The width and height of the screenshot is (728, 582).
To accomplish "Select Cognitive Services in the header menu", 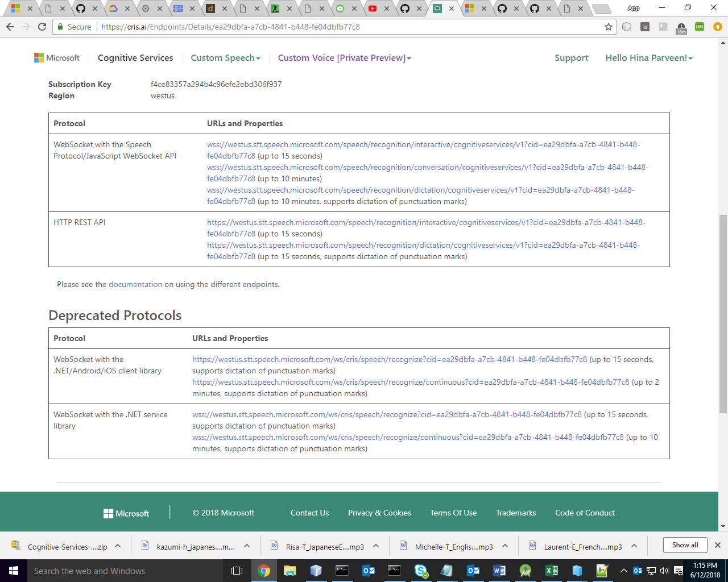I will (x=135, y=57).
